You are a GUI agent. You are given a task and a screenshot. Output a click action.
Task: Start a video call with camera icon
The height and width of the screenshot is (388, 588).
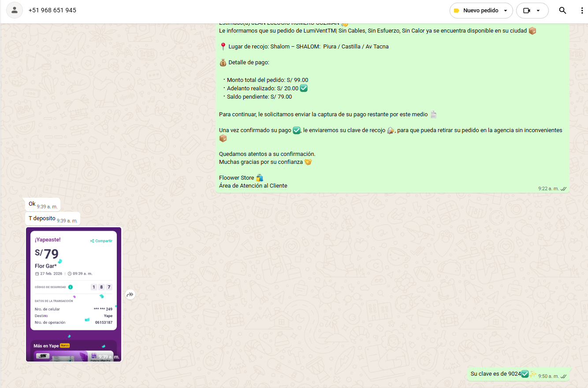coord(526,11)
